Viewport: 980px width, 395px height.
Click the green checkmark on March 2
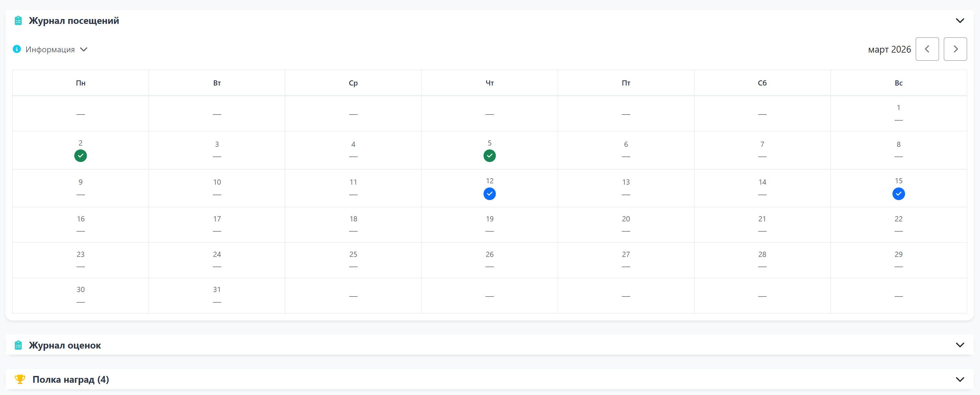pyautogui.click(x=80, y=156)
